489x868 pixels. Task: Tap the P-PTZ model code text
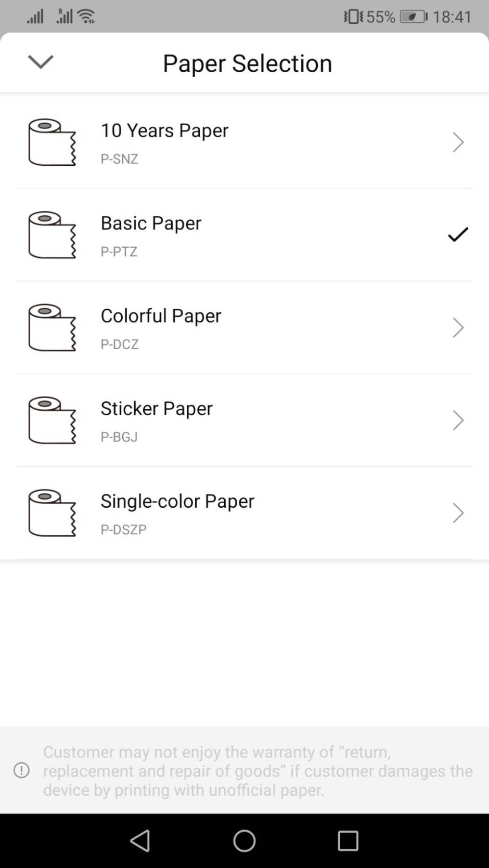(x=119, y=252)
